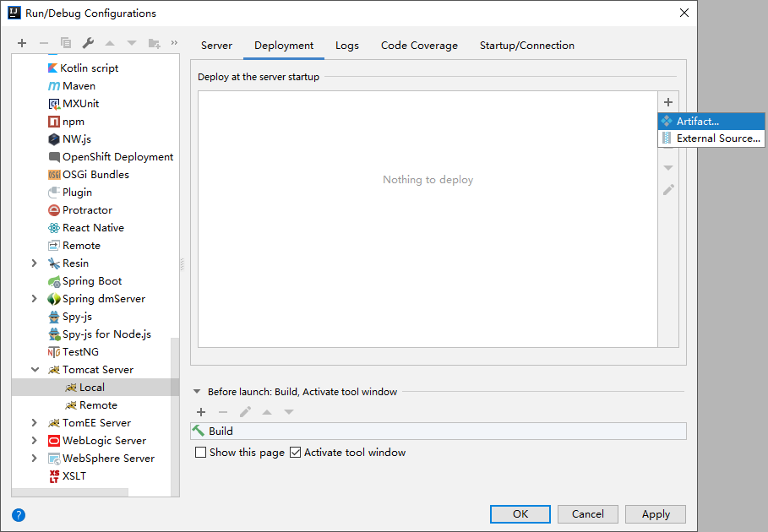
Task: Edit deployment pencil icon
Action: pos(668,189)
